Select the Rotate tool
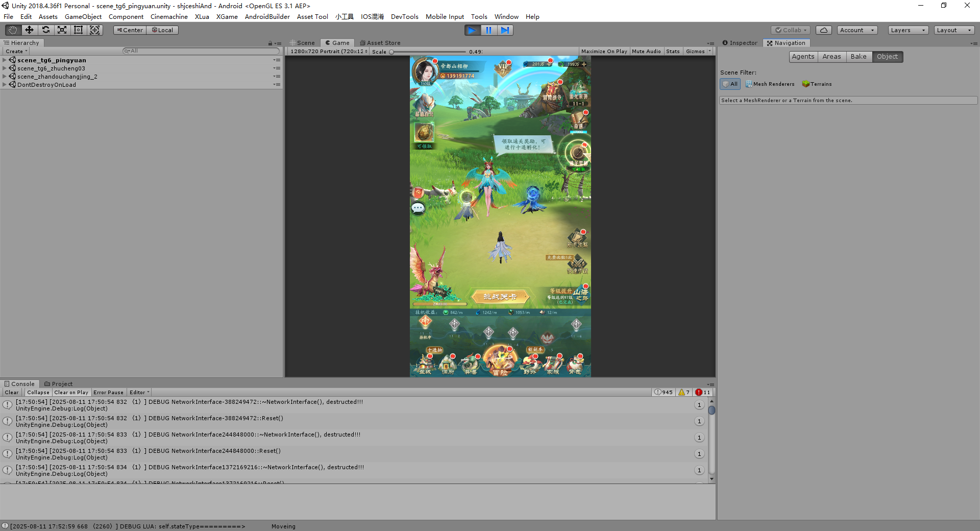The height and width of the screenshot is (531, 980). (45, 30)
